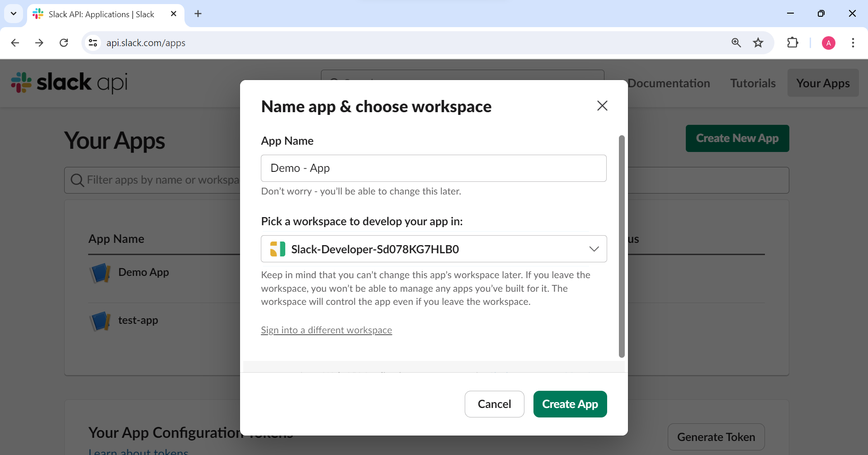Image resolution: width=868 pixels, height=455 pixels.
Task: View site information for api.slack.com
Action: 93,43
